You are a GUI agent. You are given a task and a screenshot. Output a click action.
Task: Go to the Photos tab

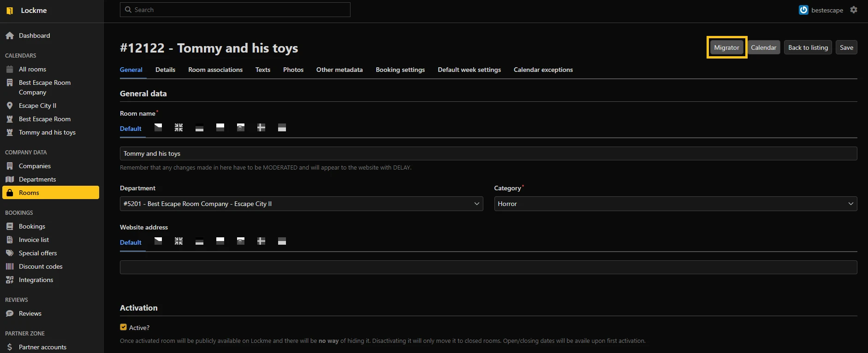[x=293, y=70]
